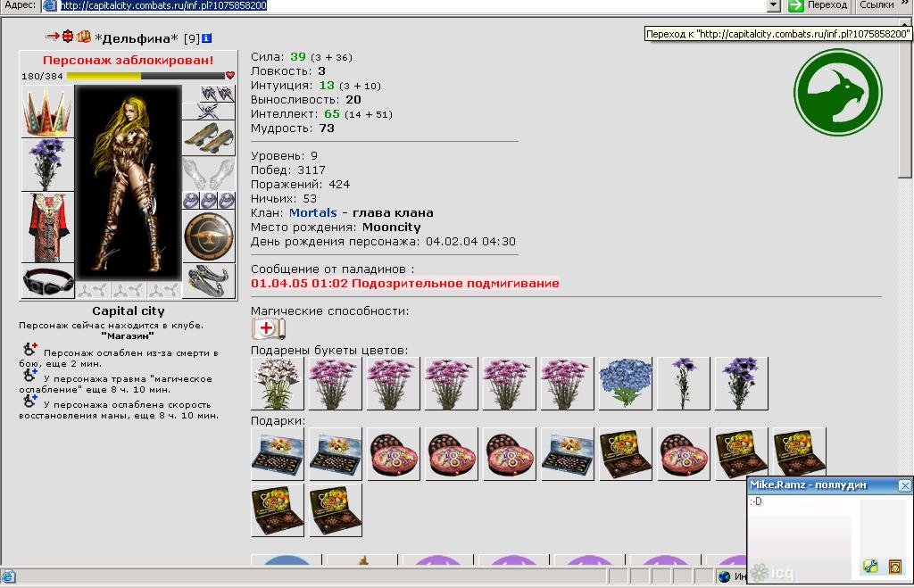Select the red robe armor slot
Viewport: 914px width, 588px height.
47,228
